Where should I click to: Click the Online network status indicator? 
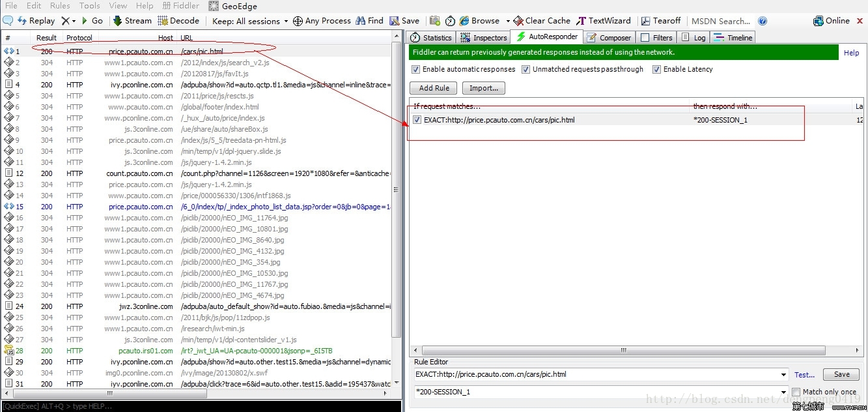click(x=832, y=21)
